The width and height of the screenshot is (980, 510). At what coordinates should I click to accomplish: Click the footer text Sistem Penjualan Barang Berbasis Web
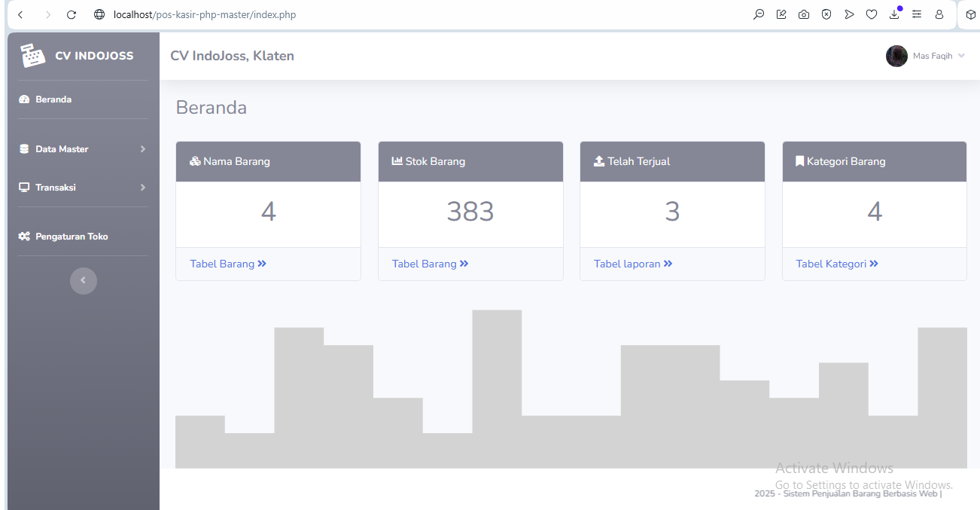click(x=860, y=494)
